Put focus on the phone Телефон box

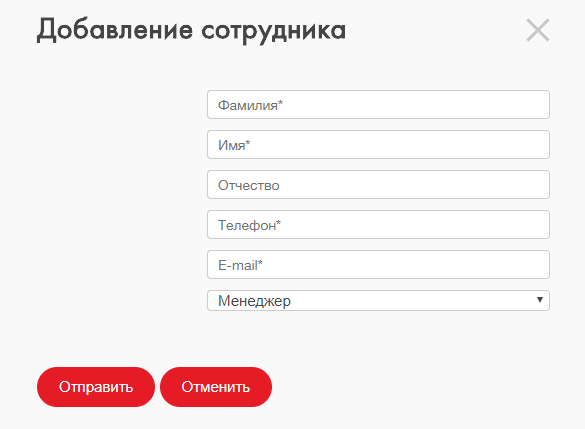point(378,225)
